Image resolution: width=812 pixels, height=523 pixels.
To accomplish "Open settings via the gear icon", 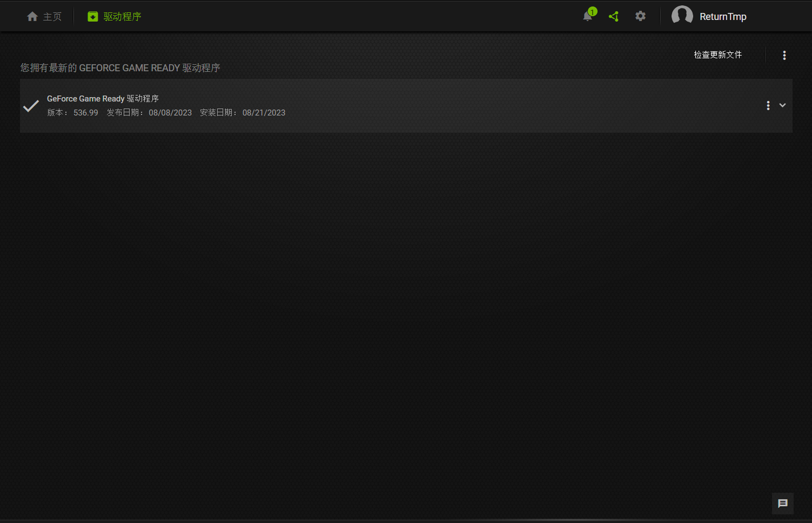I will point(641,16).
